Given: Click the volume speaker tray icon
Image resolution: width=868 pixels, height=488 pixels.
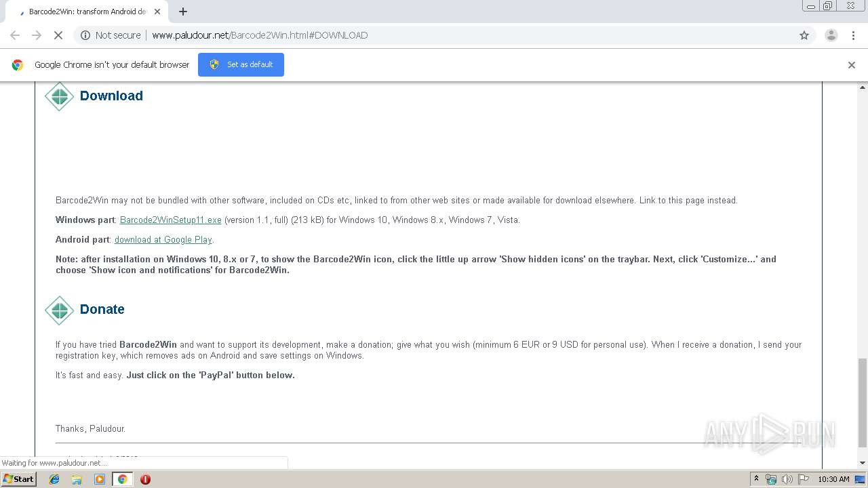Looking at the screenshot, I should pos(787,479).
